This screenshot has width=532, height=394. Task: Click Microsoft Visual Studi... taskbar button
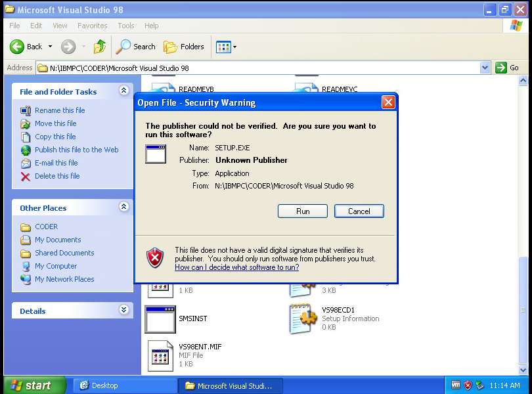pyautogui.click(x=231, y=386)
